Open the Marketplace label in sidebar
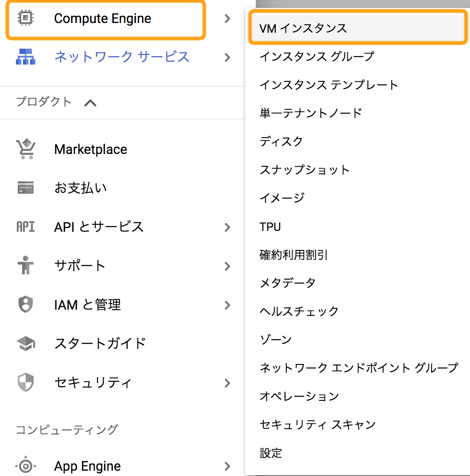Viewport: 470px width, 476px height. 91,150
